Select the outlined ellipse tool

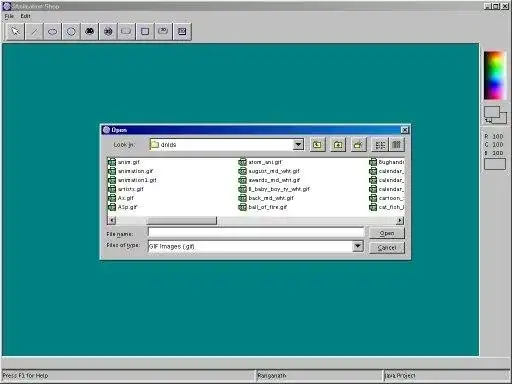[53, 32]
